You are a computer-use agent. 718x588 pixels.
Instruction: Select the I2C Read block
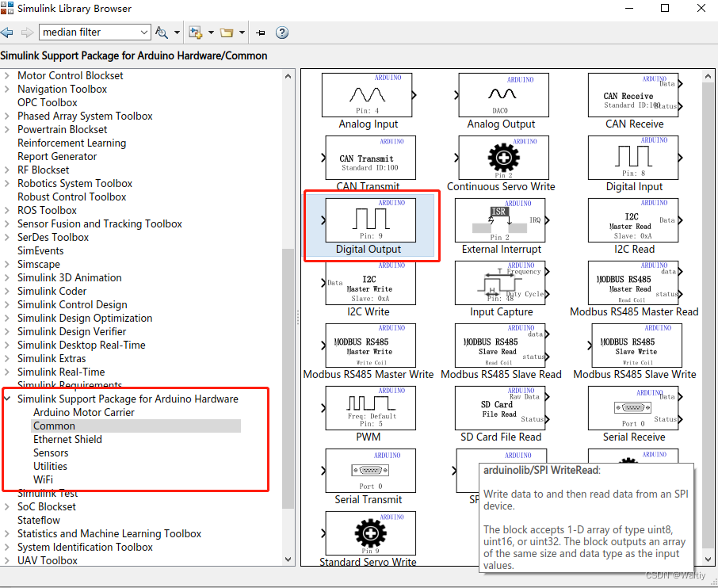[635, 220]
